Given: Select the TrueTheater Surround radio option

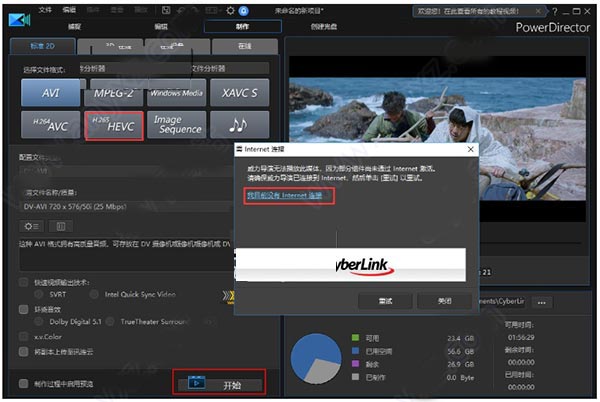Looking at the screenshot, I should 110,322.
